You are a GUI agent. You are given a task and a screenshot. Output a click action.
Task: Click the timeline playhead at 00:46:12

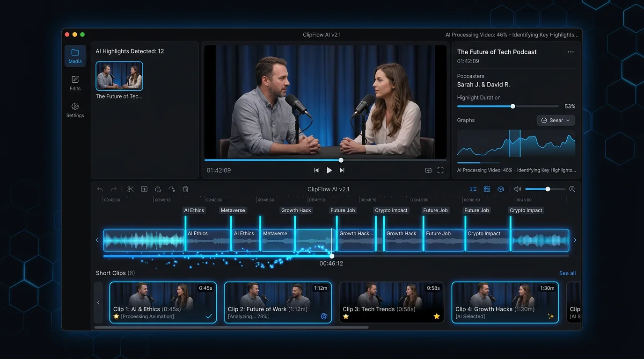[x=332, y=256]
